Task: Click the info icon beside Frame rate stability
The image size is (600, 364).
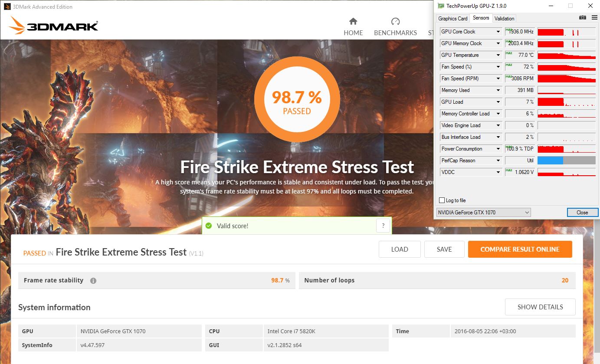Action: (93, 281)
